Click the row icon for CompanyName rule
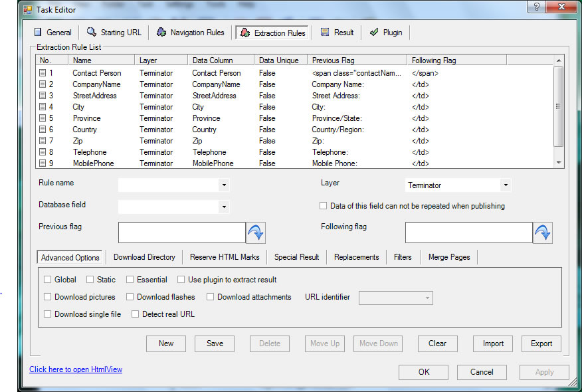 [x=43, y=84]
